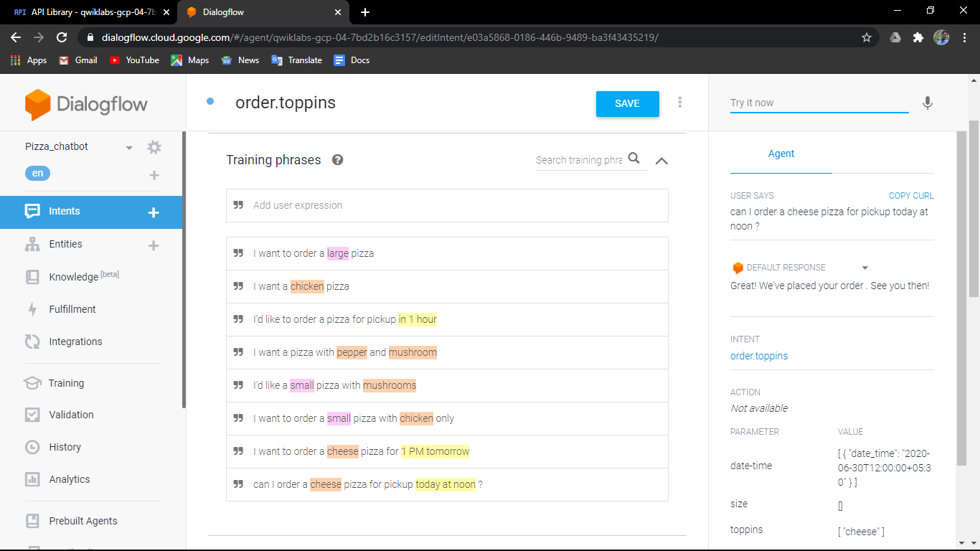Image resolution: width=980 pixels, height=551 pixels.
Task: Open the intent options three-dot menu
Action: point(679,102)
